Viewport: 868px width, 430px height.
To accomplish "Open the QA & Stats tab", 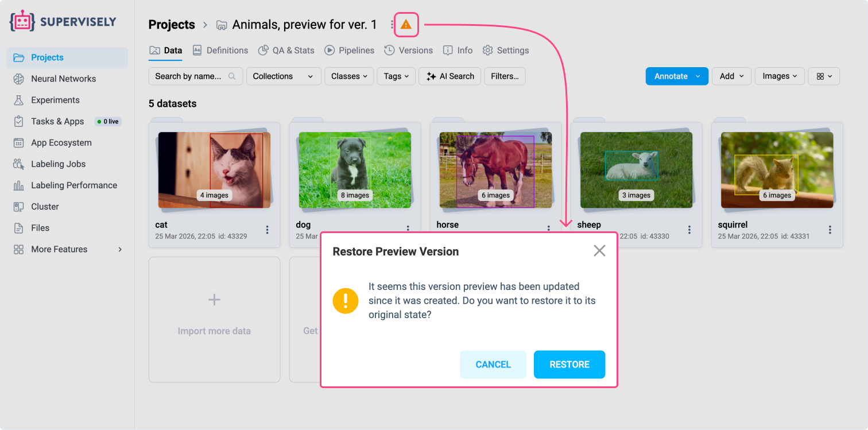I will (x=286, y=51).
